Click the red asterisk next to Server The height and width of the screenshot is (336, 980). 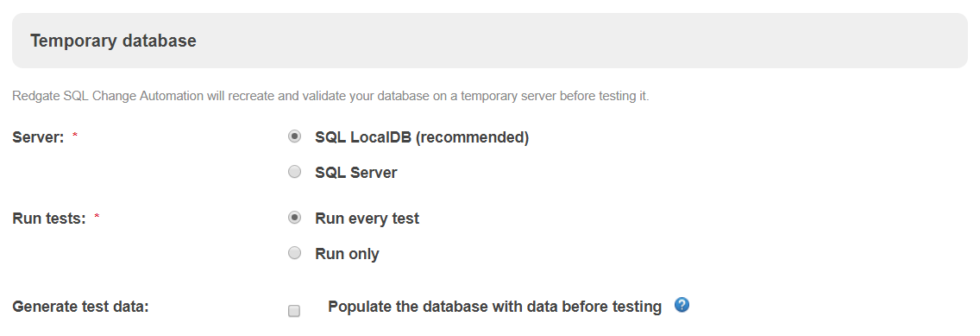coord(75,135)
